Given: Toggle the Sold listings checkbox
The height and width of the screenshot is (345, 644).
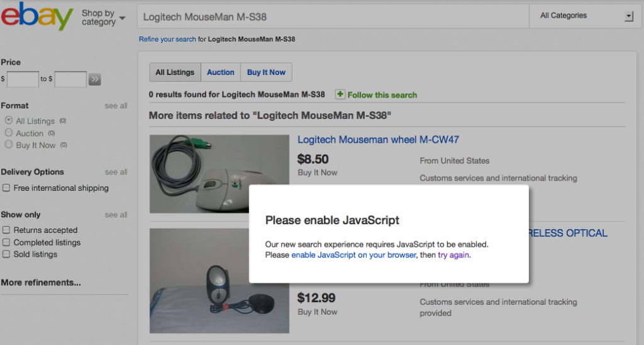Looking at the screenshot, I should [x=6, y=254].
